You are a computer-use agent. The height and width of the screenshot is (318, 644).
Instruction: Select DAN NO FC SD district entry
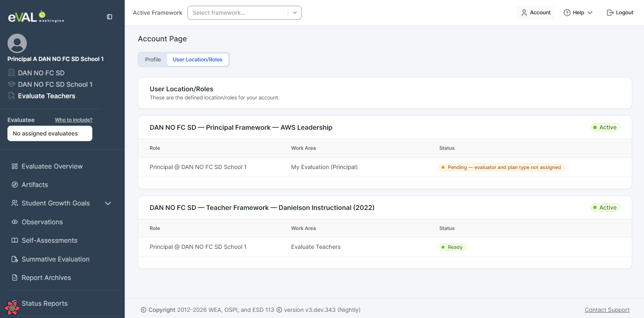pyautogui.click(x=41, y=73)
